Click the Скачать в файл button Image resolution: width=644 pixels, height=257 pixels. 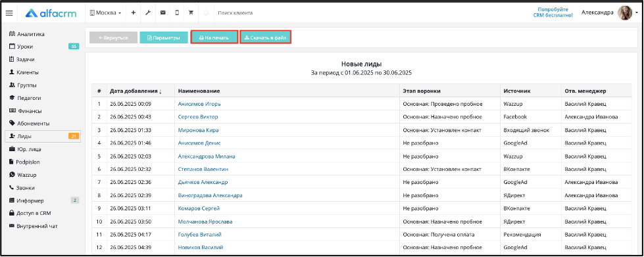[266, 37]
